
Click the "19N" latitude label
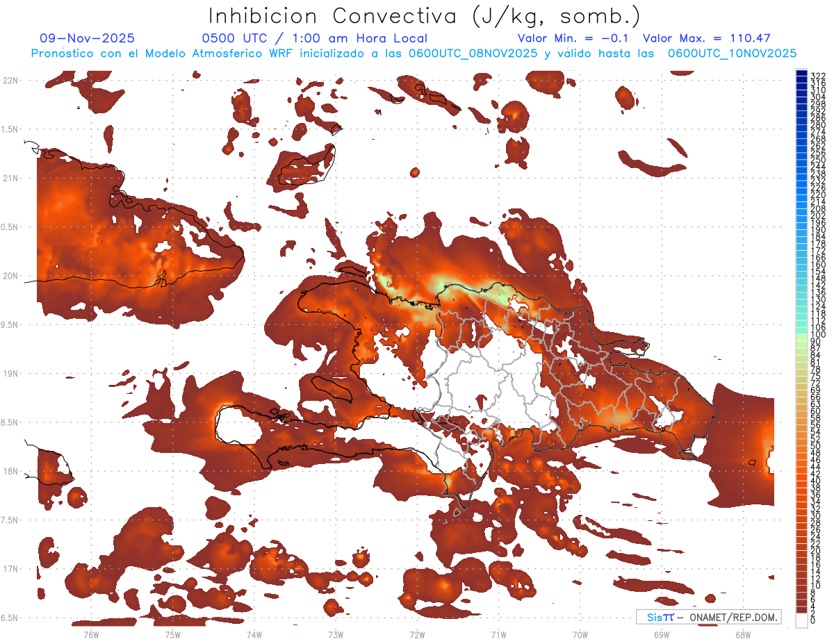(x=10, y=374)
